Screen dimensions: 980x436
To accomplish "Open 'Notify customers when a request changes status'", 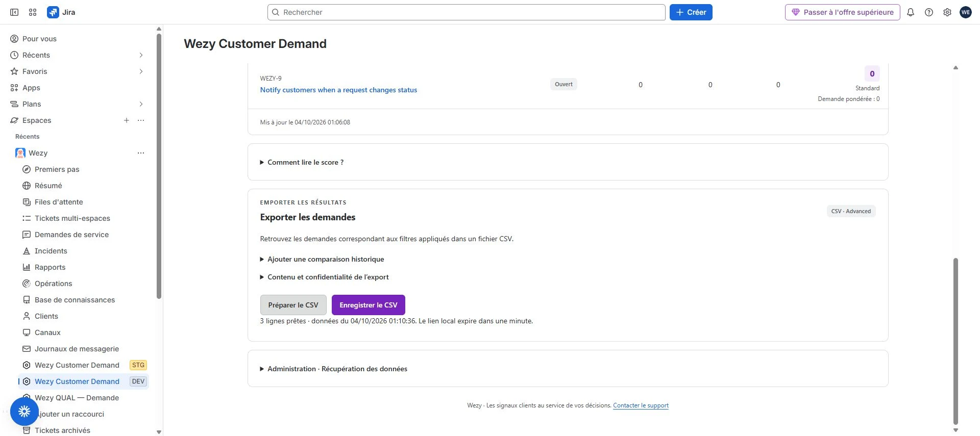I will click(338, 90).
